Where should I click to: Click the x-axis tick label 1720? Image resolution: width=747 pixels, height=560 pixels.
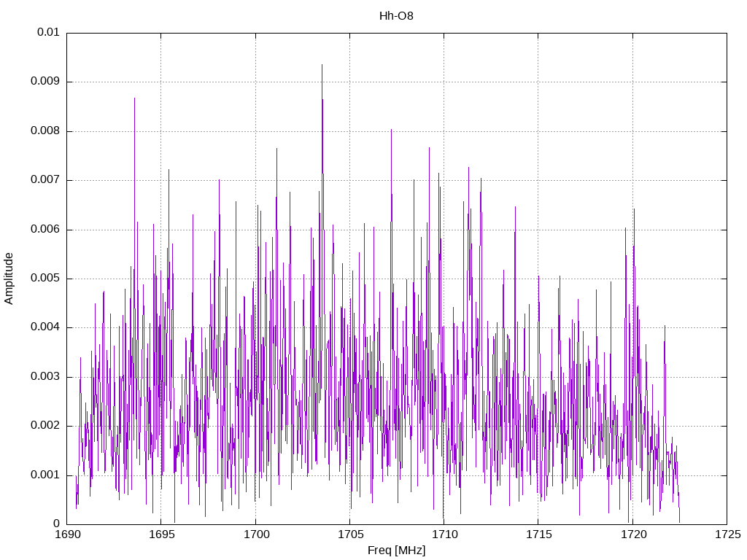[x=633, y=534]
